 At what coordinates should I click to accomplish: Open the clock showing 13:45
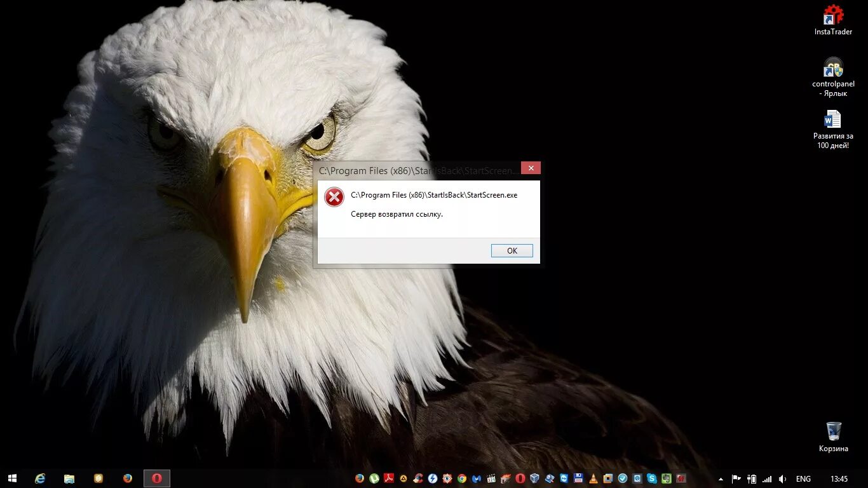coord(839,479)
